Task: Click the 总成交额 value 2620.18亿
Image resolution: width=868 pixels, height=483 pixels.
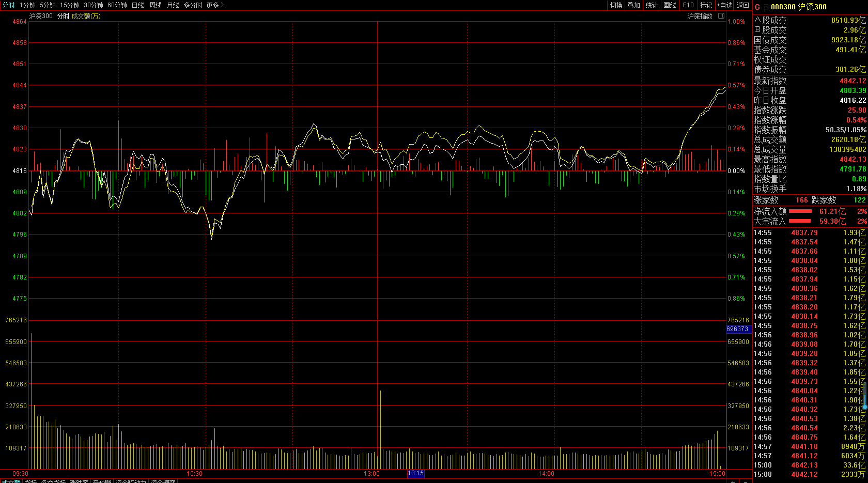Action: (848, 140)
